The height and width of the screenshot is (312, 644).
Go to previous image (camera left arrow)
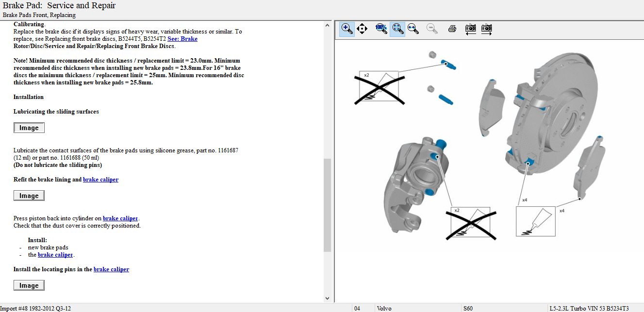click(470, 29)
